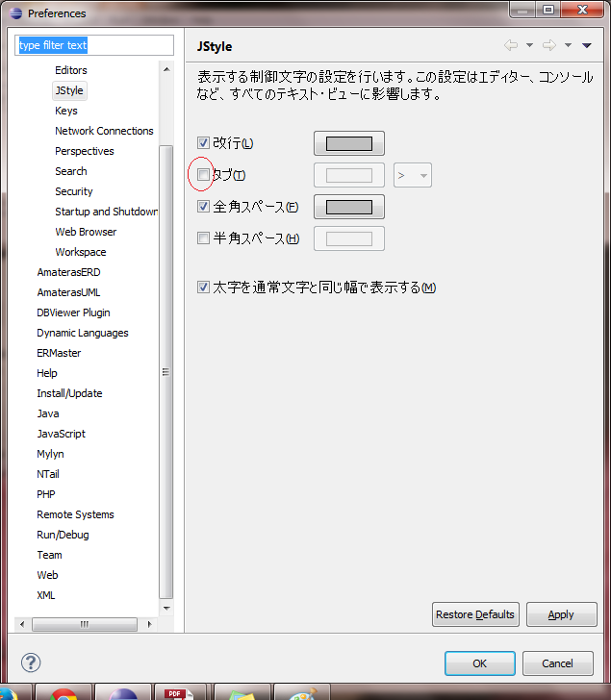
Task: Select Install/Update in the tree
Action: 69,393
